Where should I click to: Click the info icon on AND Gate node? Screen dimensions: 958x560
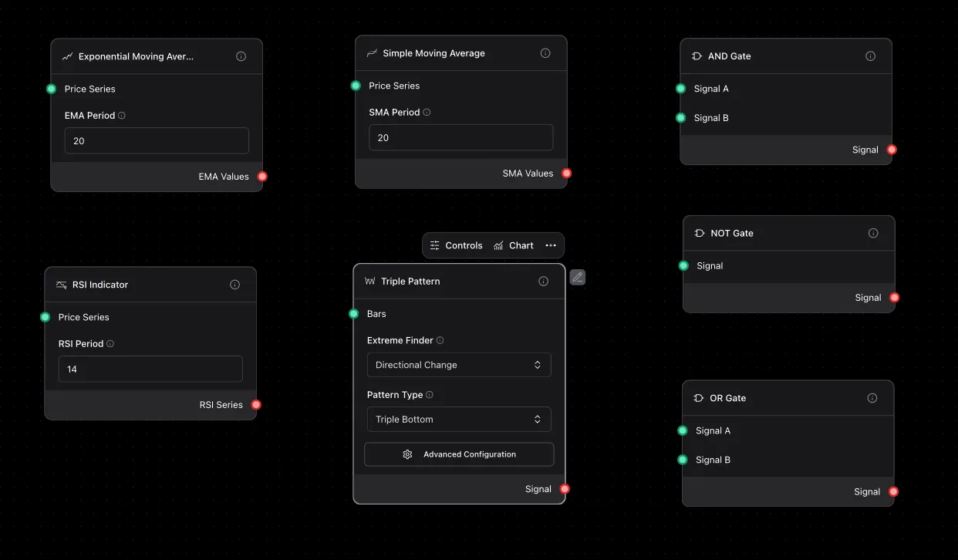coord(870,56)
